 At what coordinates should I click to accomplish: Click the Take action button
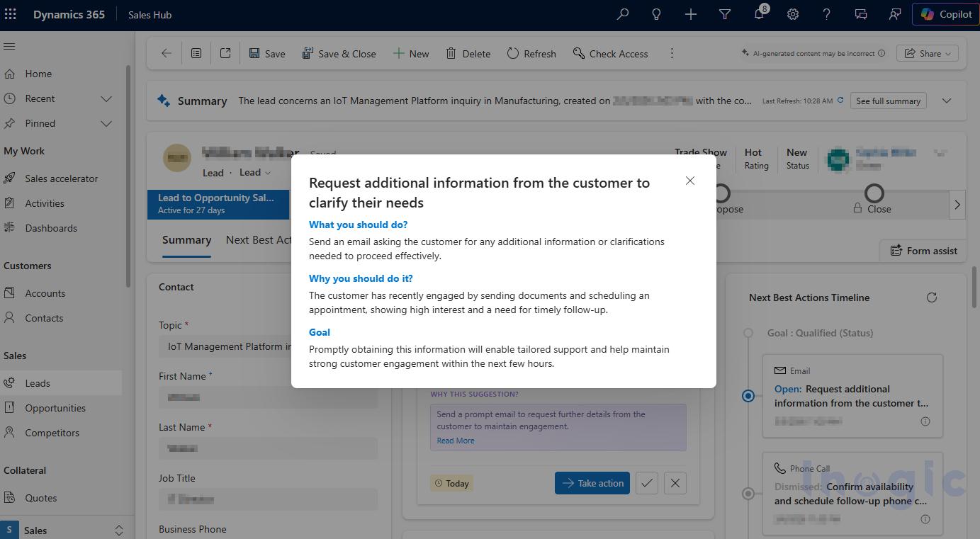[592, 482]
